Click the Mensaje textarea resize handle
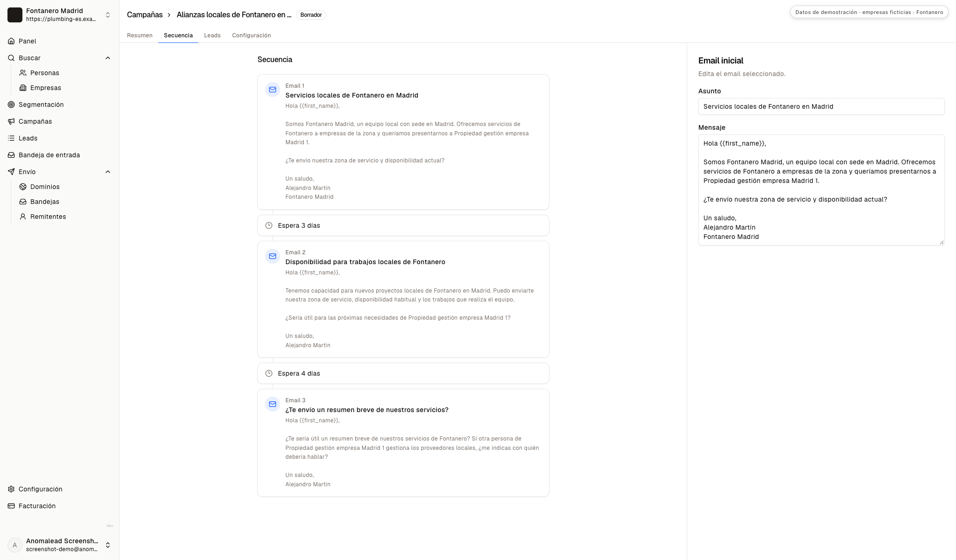 (x=941, y=242)
